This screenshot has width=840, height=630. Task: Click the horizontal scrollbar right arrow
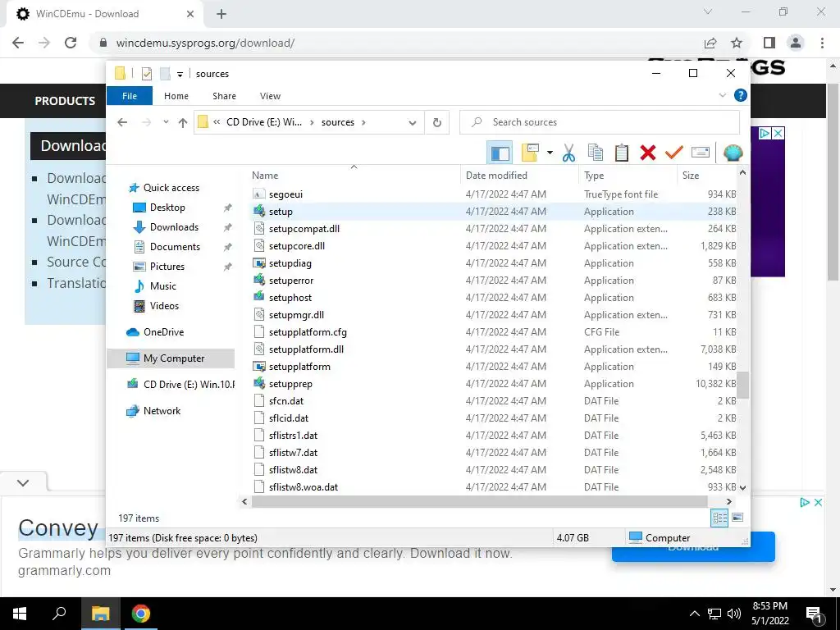[x=728, y=501]
